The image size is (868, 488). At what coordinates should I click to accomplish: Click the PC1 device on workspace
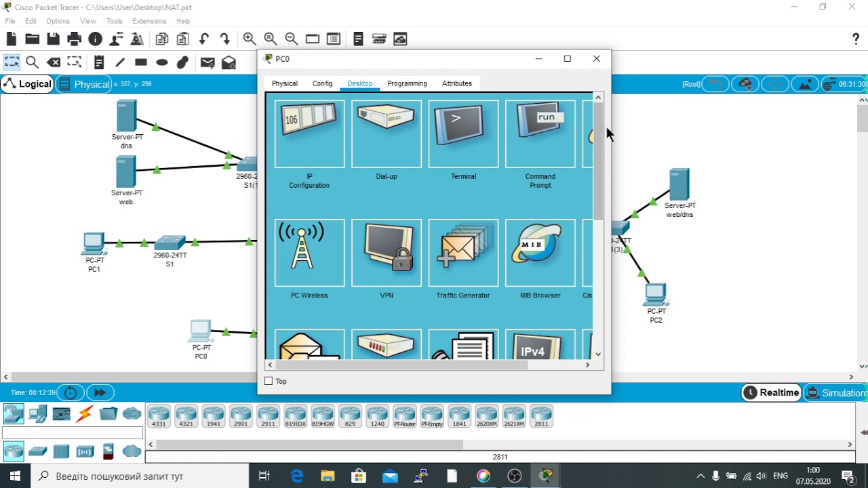pyautogui.click(x=94, y=244)
